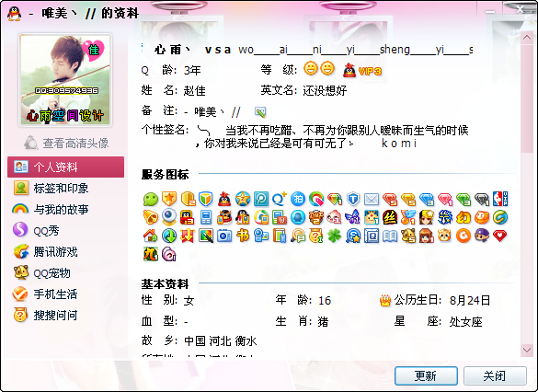
Task: Open the green four-leaf clover icon
Action: 334,236
